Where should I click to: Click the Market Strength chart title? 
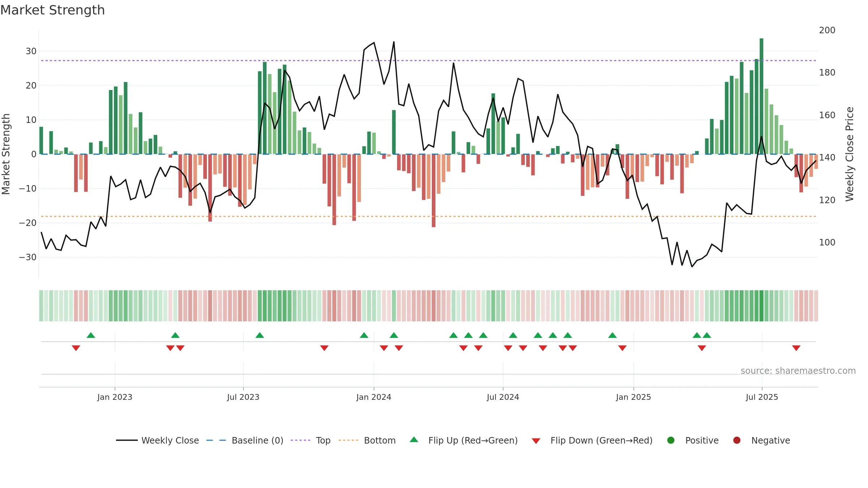click(x=52, y=10)
